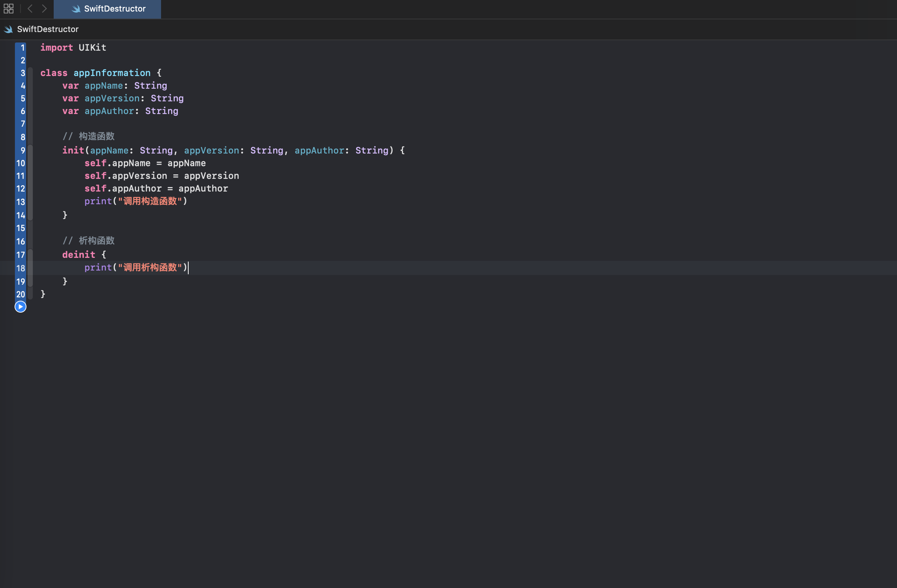Collapse the deinit block via the line 17 ribbon
The height and width of the screenshot is (588, 897).
[31, 255]
